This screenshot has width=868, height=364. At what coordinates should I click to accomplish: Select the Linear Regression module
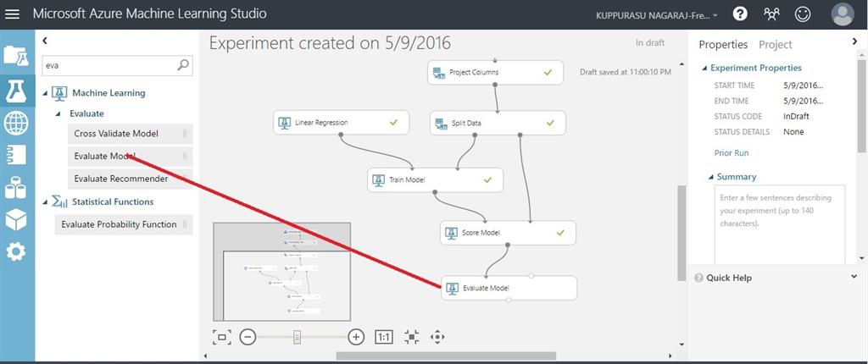(341, 122)
